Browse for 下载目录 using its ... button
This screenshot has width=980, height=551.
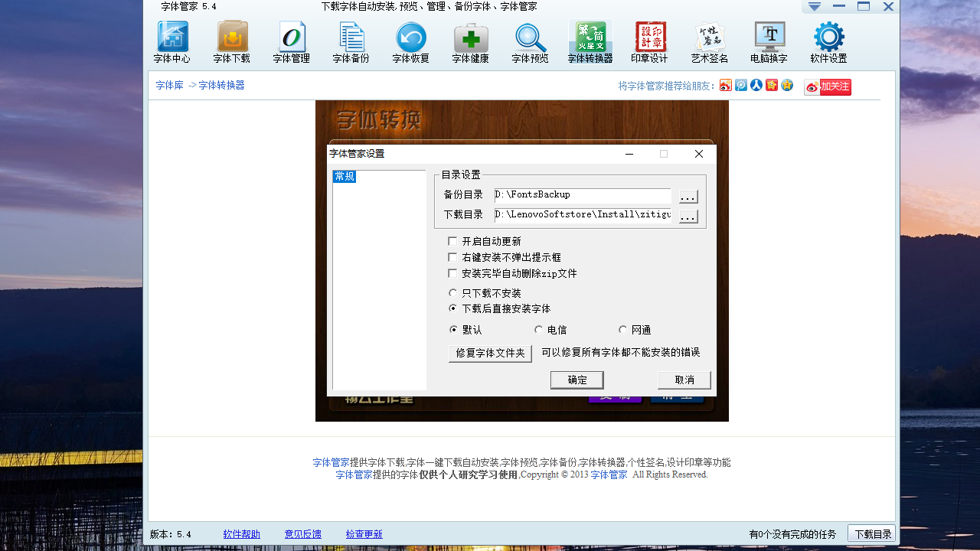(687, 216)
